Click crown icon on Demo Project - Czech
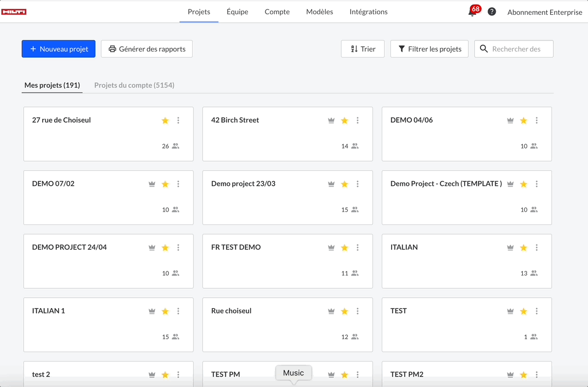Viewport: 588px width, 387px height. [x=510, y=184]
